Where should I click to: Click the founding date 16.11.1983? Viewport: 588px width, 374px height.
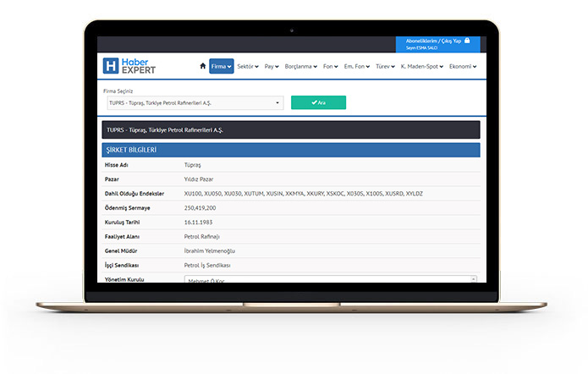point(198,222)
